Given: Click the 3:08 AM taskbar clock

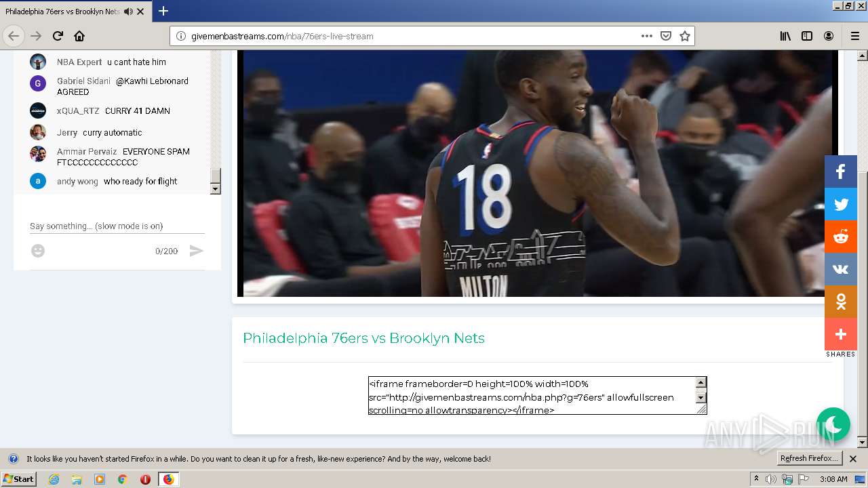Looking at the screenshot, I should click(x=833, y=479).
